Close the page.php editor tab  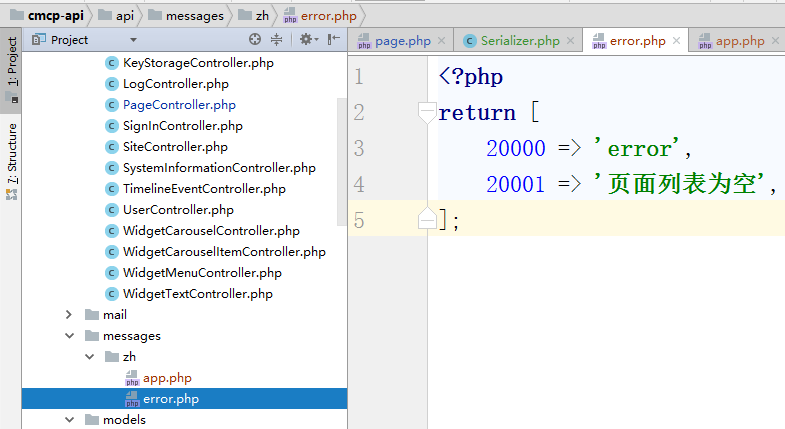tap(444, 41)
